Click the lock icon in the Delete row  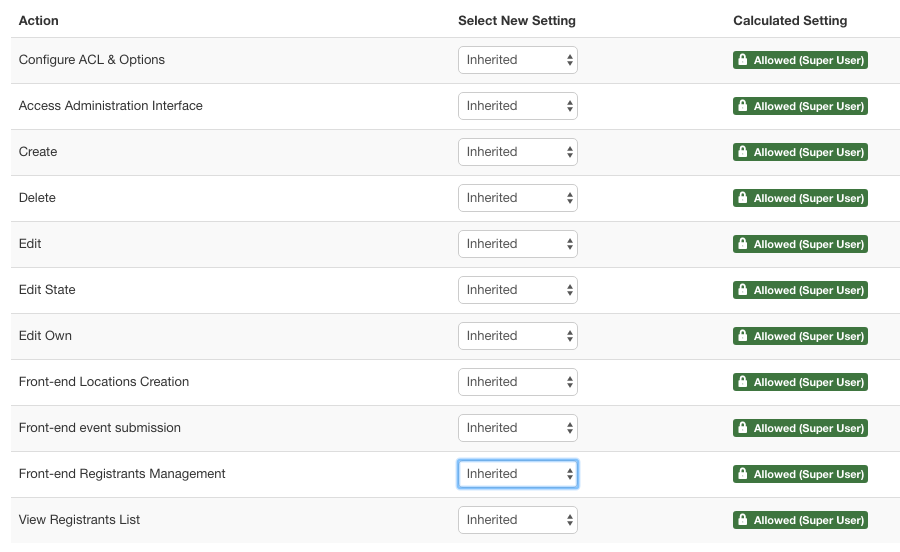click(x=743, y=198)
